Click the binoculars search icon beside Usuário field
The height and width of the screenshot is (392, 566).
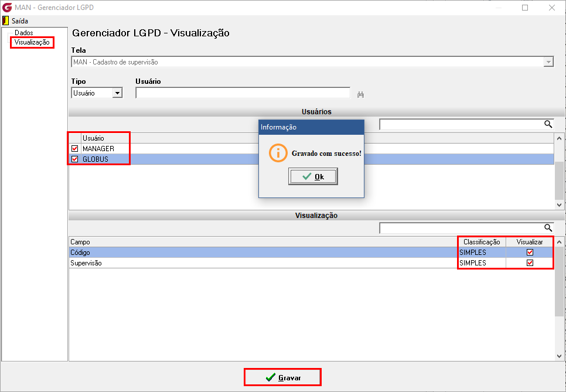click(360, 94)
